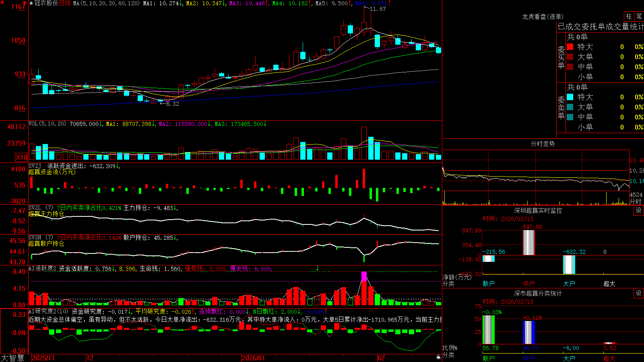This screenshot has width=644, height=362.
Task: Click the 活跃资金进出: -632.309 value
Action: click(x=84, y=166)
